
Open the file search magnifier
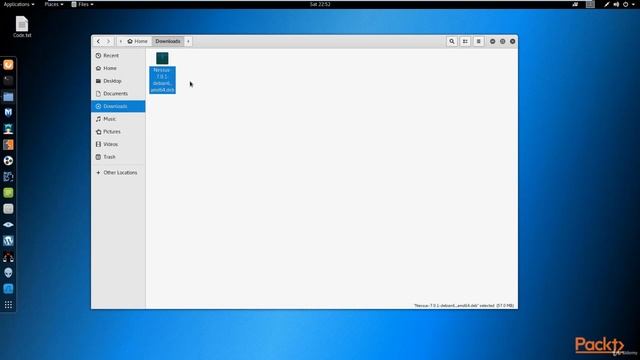point(452,41)
